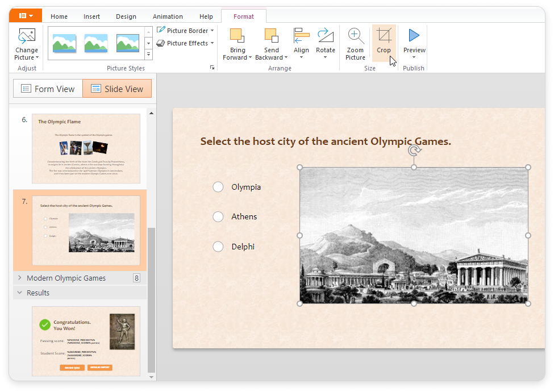
Task: Open the full picture styles gallery
Action: point(149,55)
